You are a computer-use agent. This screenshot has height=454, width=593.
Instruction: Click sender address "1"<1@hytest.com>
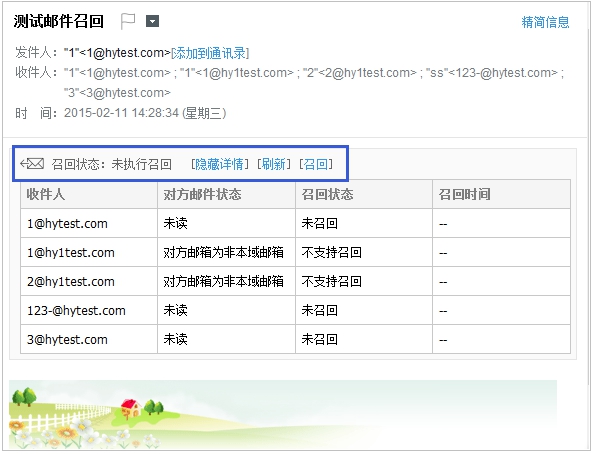point(117,53)
